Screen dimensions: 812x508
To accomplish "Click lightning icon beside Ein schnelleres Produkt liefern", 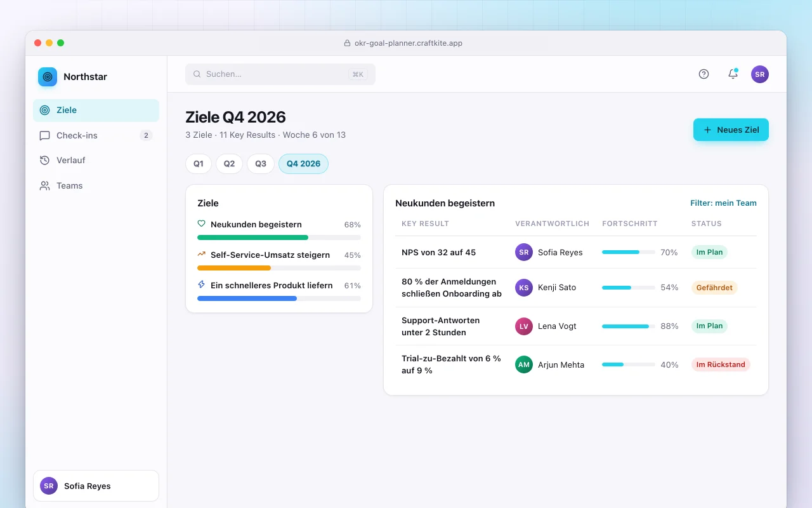I will point(202,284).
